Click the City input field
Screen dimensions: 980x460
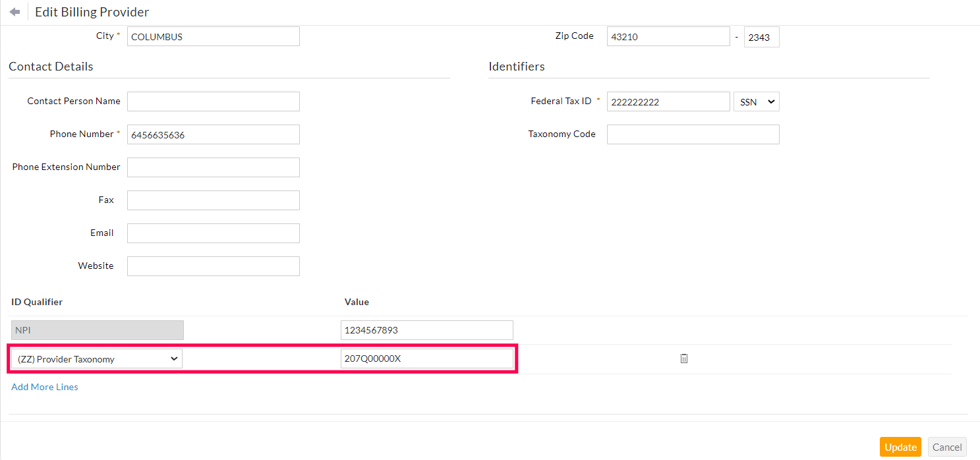coord(213,36)
